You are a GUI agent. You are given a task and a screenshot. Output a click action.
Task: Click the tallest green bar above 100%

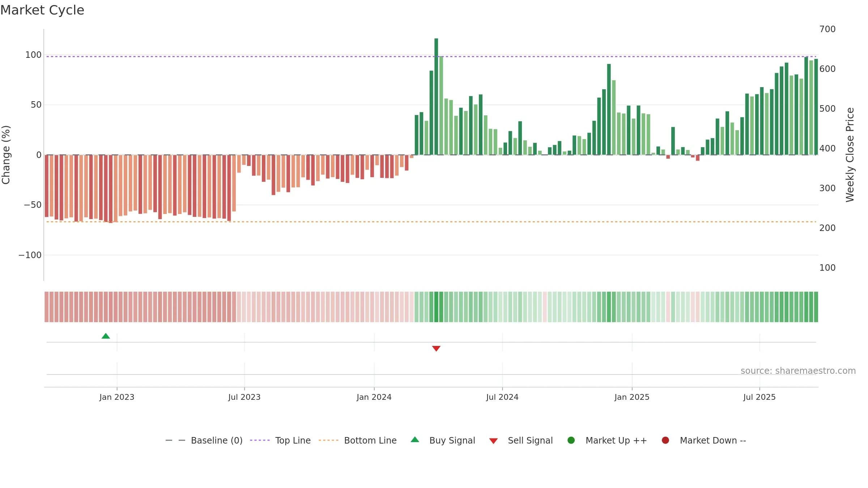436,97
